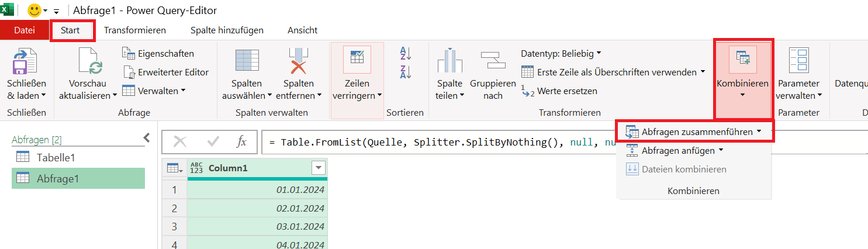
Task: Select row number 1 header
Action: click(174, 190)
